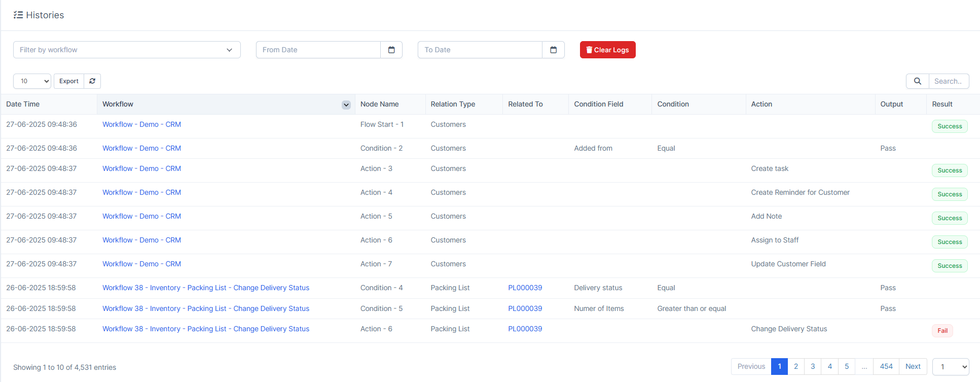Click the search magnifier icon
This screenshot has height=382, width=980.
(917, 81)
